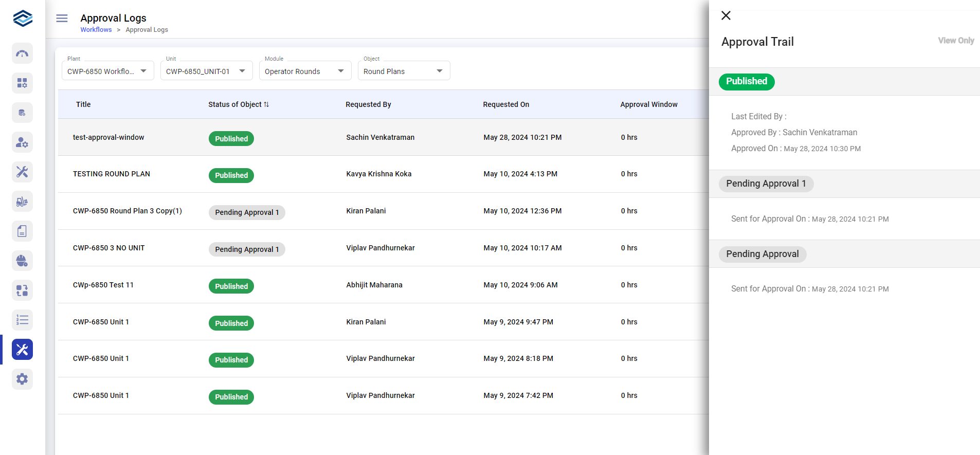Screen dimensions: 980x455
Task: Open the Plant dropdown
Action: pyautogui.click(x=108, y=71)
